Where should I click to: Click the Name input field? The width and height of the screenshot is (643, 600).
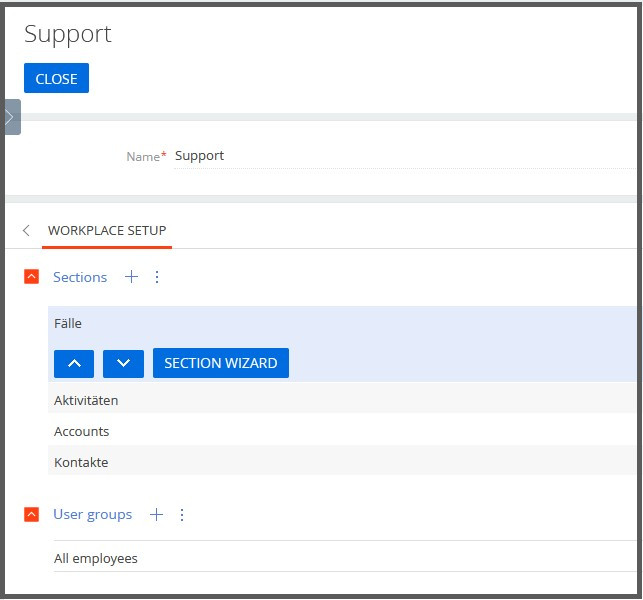pyautogui.click(x=405, y=156)
